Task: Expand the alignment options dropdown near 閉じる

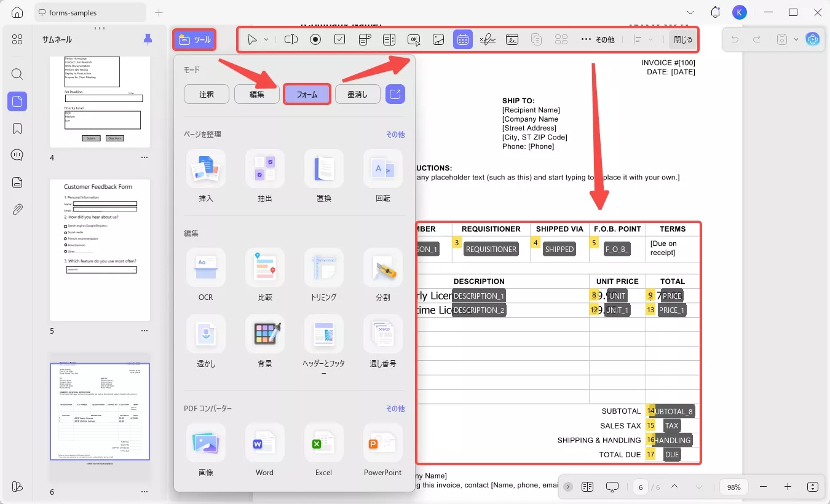Action: pos(649,39)
